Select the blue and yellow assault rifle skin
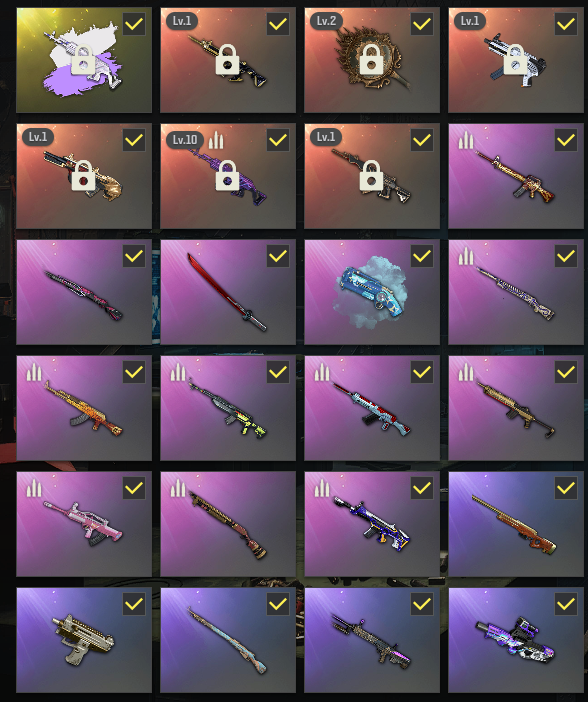This screenshot has height=702, width=588. click(x=372, y=524)
